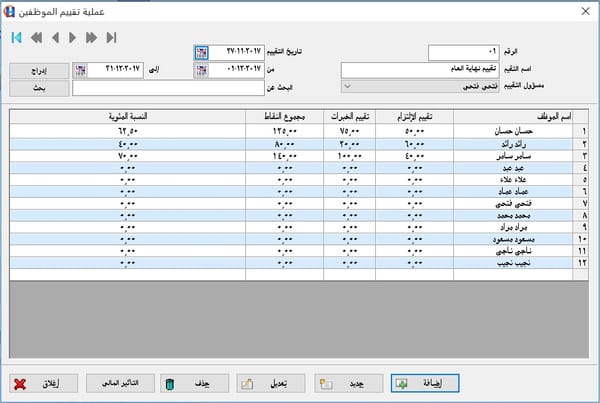
Task: Click the حذف delete button
Action: (194, 383)
